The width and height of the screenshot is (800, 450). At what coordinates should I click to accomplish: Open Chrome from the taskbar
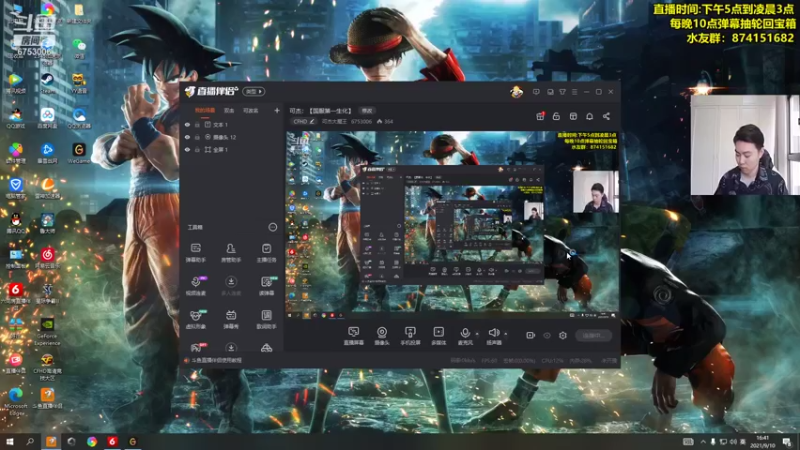[92, 442]
